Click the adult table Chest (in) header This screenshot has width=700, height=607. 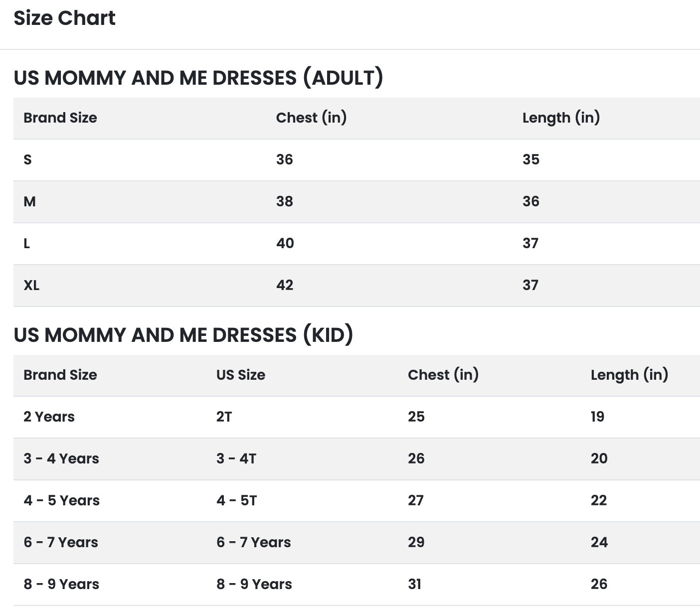(x=312, y=118)
